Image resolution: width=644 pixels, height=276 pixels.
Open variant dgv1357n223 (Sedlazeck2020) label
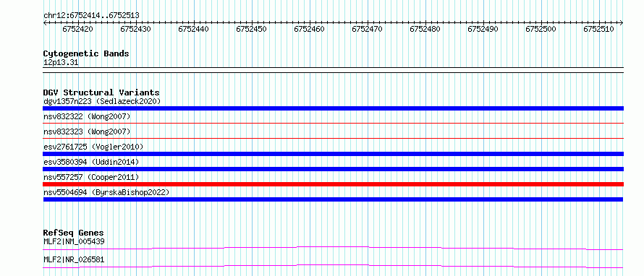pos(102,101)
